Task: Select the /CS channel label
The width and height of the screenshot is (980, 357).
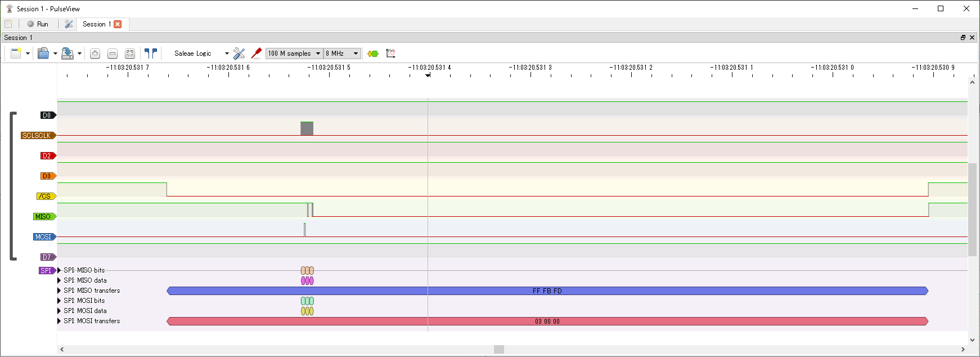Action: [x=47, y=197]
